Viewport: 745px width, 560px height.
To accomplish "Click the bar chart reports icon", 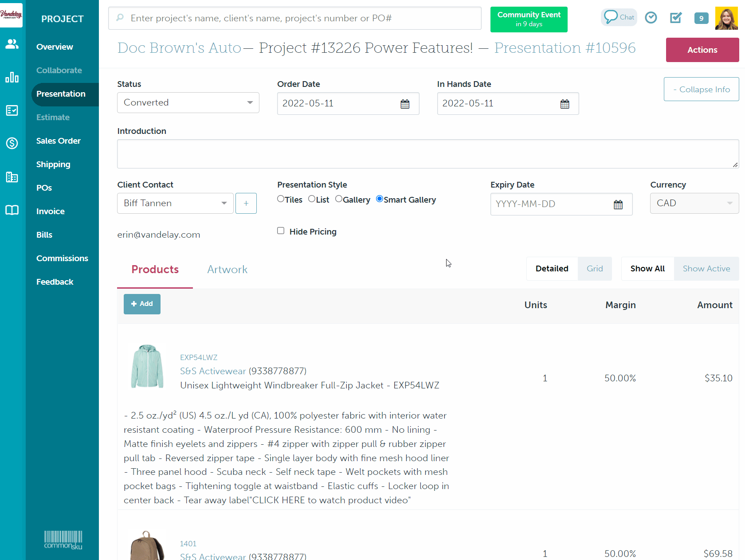I will coord(12,78).
